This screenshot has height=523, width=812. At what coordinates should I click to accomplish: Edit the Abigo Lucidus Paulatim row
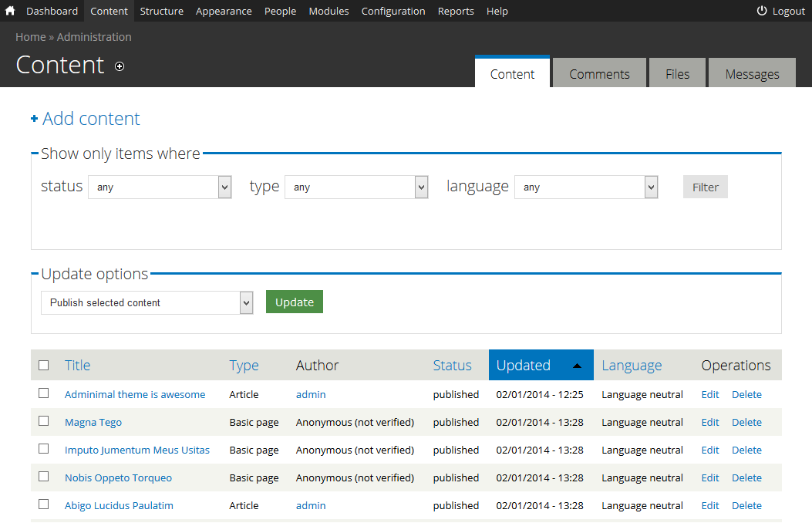click(710, 506)
